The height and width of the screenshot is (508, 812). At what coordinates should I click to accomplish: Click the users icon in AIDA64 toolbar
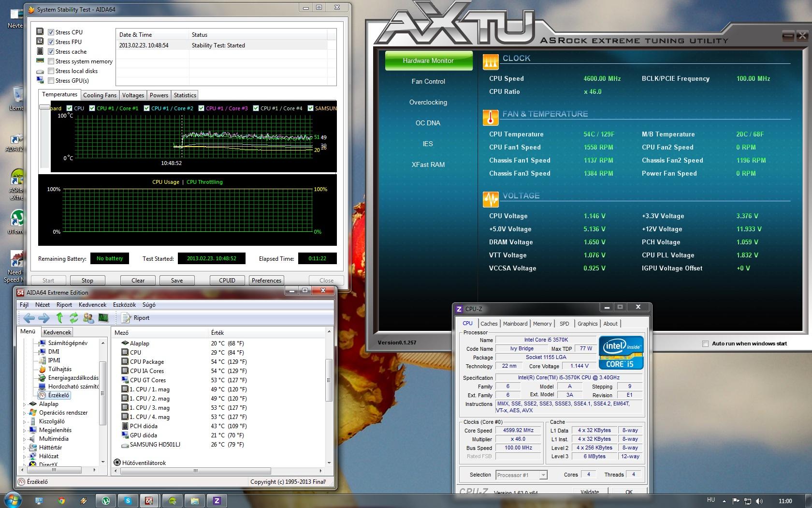click(88, 318)
